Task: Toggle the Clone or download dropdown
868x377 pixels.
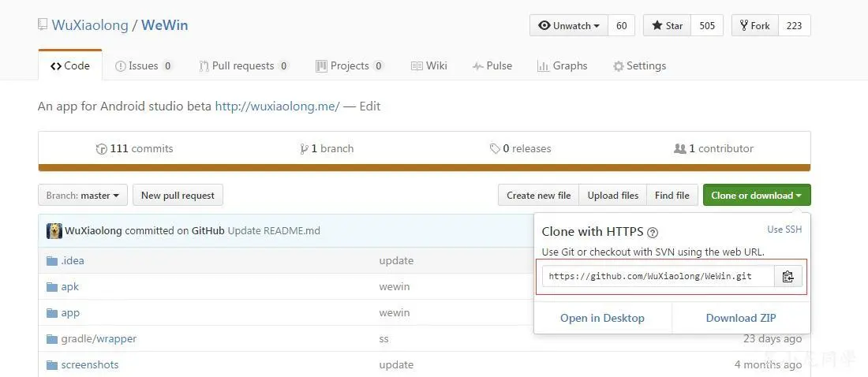Action: [x=757, y=195]
